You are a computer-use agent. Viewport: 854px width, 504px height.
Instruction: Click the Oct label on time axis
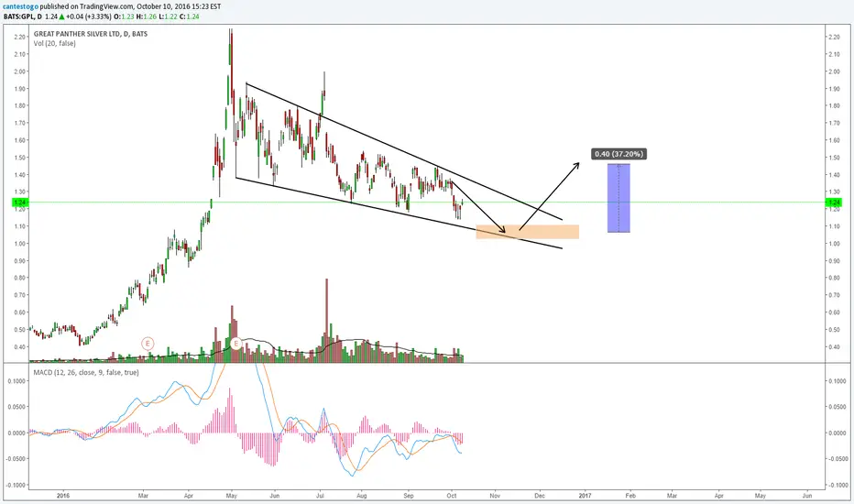(x=452, y=496)
